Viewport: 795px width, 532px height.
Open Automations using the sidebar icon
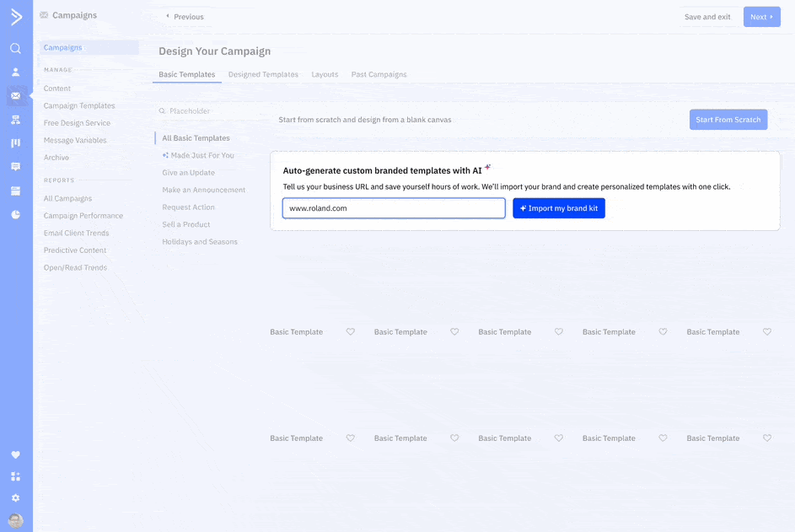[15, 119]
